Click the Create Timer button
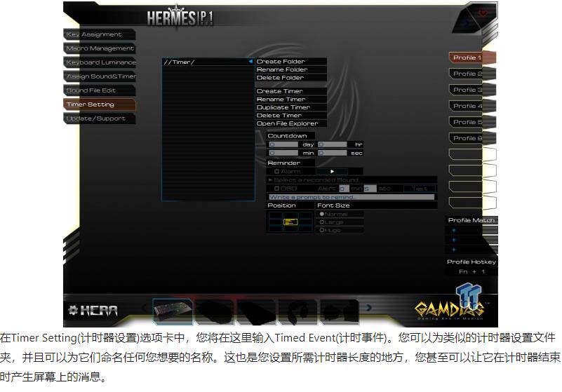 point(279,91)
